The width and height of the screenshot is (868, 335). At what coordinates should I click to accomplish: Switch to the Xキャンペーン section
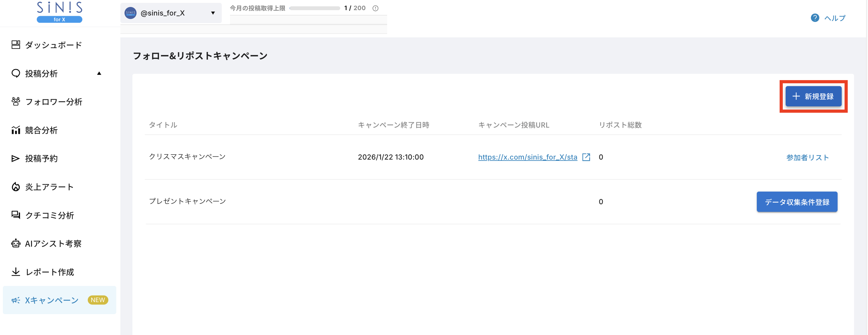coord(51,300)
